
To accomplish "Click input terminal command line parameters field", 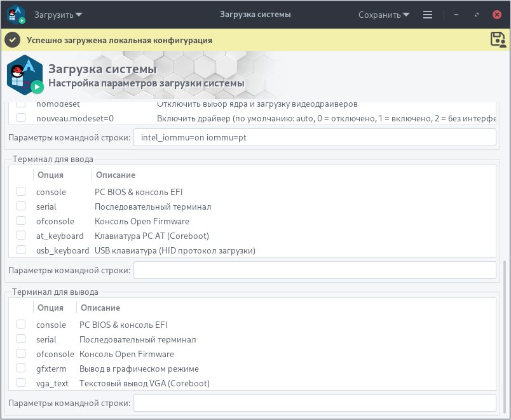I will pos(315,270).
